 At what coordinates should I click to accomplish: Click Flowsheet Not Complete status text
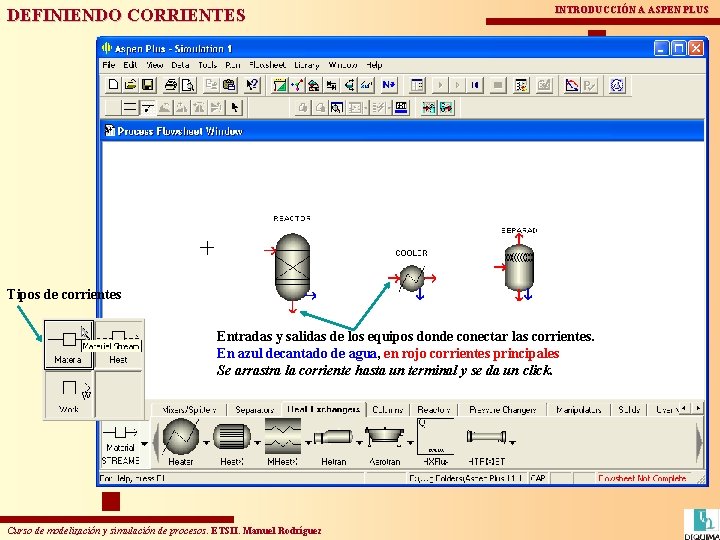pos(642,478)
